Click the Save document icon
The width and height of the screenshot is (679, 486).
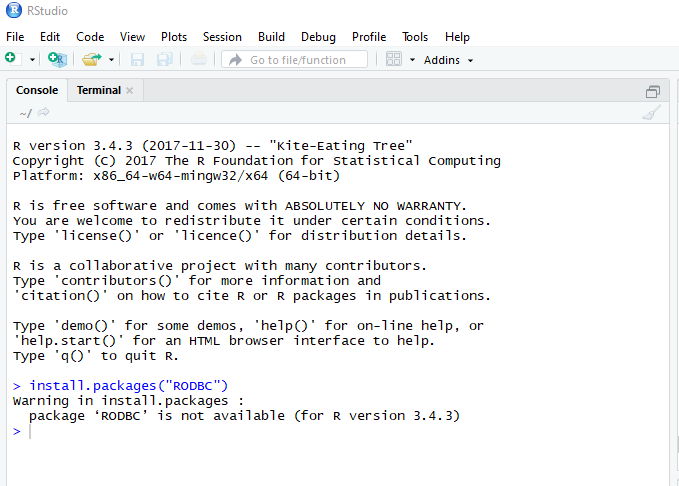(137, 59)
